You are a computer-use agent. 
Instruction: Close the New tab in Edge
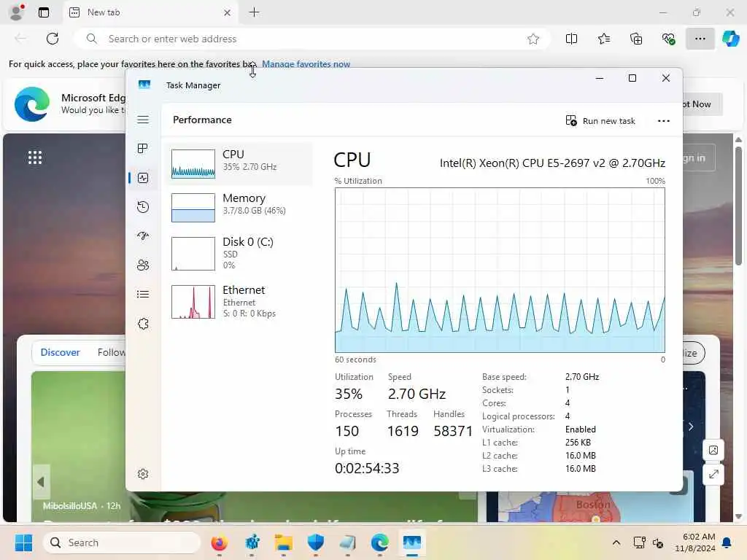coord(228,13)
